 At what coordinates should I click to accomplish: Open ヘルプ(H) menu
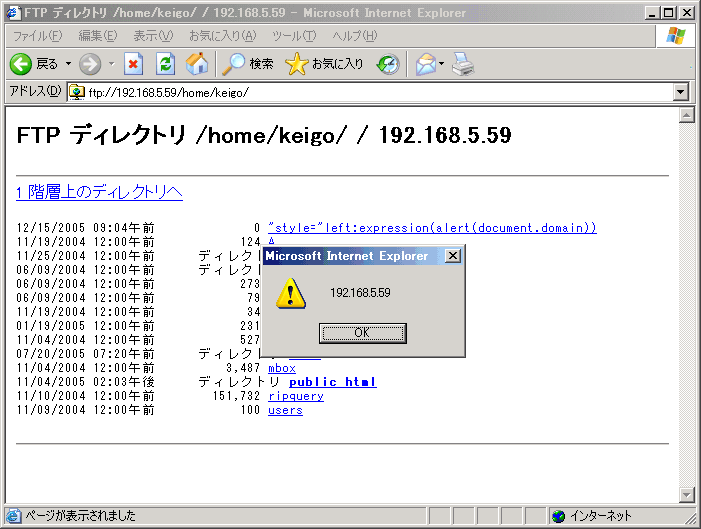pos(355,36)
